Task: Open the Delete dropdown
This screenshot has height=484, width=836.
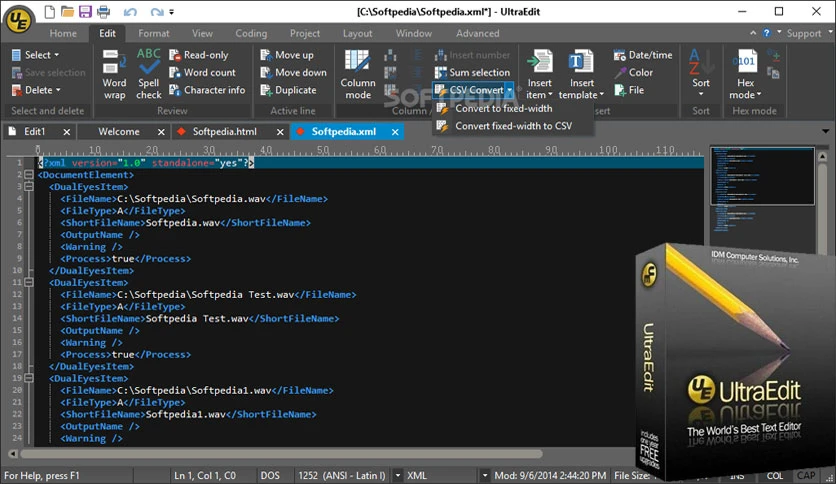Action: click(36, 90)
